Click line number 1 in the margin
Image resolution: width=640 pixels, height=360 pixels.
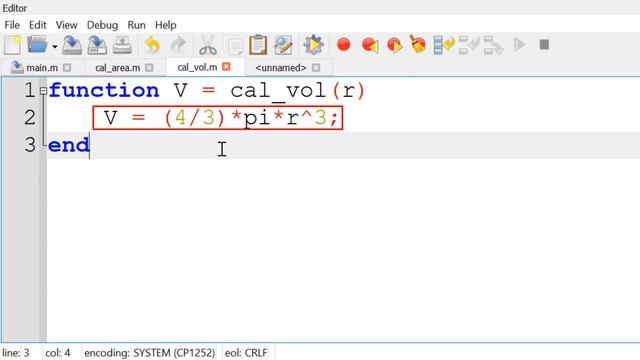pos(29,90)
